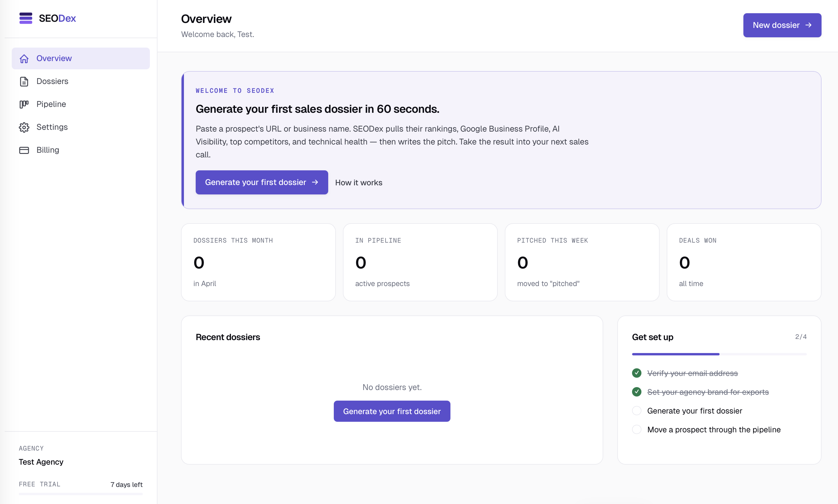Click the arrow in Generate your first dossier
The image size is (838, 504).
315,182
